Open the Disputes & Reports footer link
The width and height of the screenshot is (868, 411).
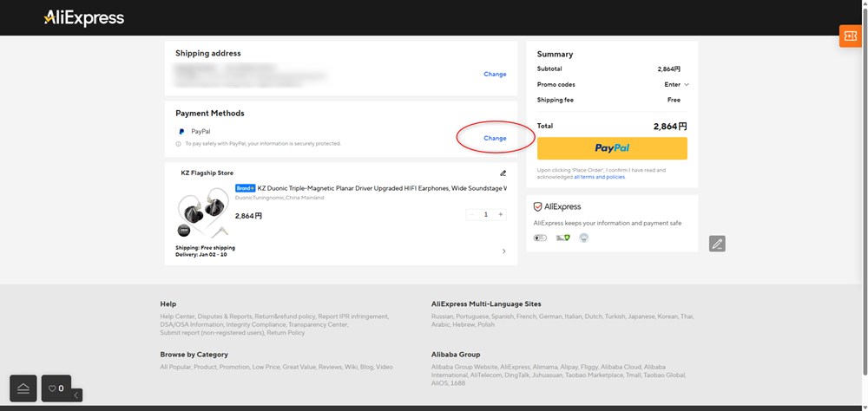point(224,316)
